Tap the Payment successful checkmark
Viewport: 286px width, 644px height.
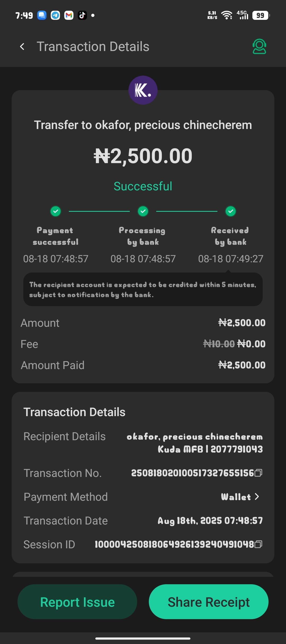click(x=56, y=211)
